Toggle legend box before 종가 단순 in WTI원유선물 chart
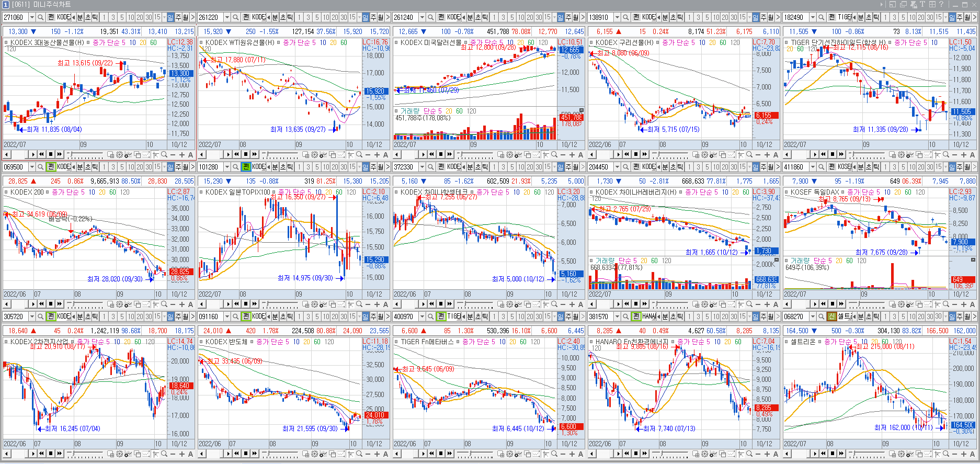 coord(279,42)
